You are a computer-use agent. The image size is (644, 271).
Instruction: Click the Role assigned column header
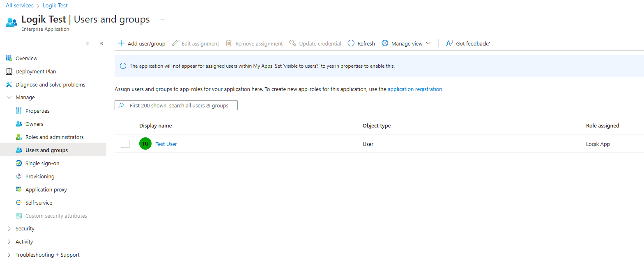coord(603,125)
